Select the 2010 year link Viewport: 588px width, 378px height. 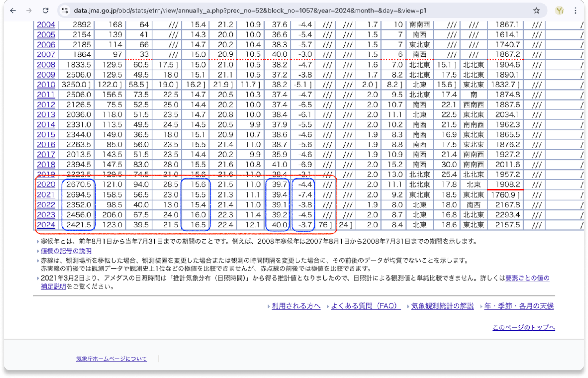click(46, 85)
